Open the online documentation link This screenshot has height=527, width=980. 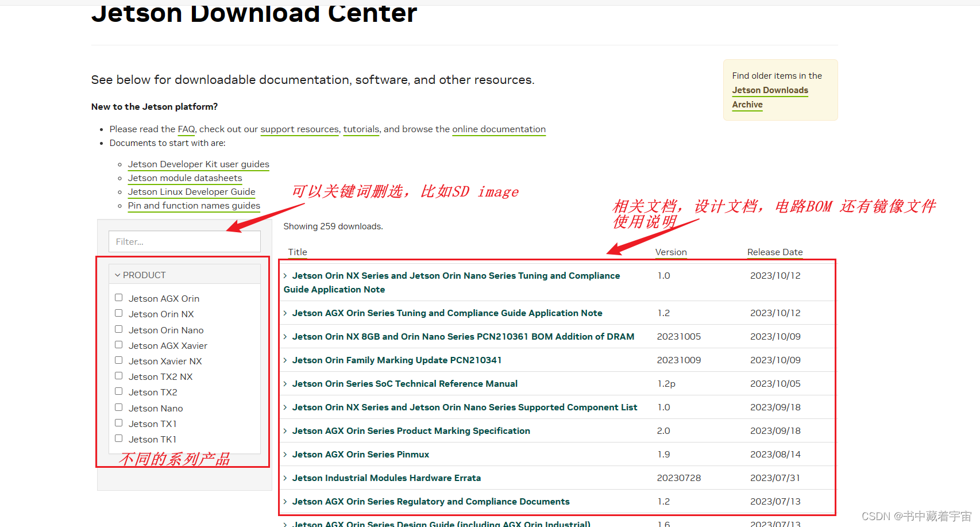coord(499,129)
